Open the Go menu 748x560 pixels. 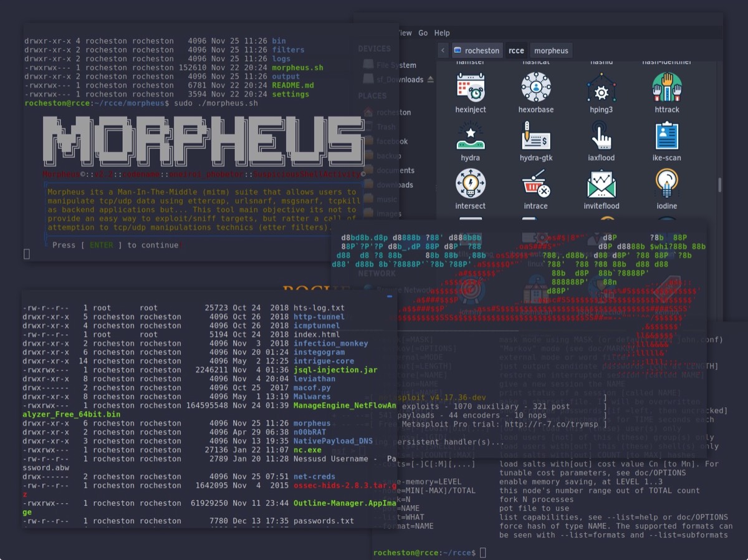click(423, 33)
